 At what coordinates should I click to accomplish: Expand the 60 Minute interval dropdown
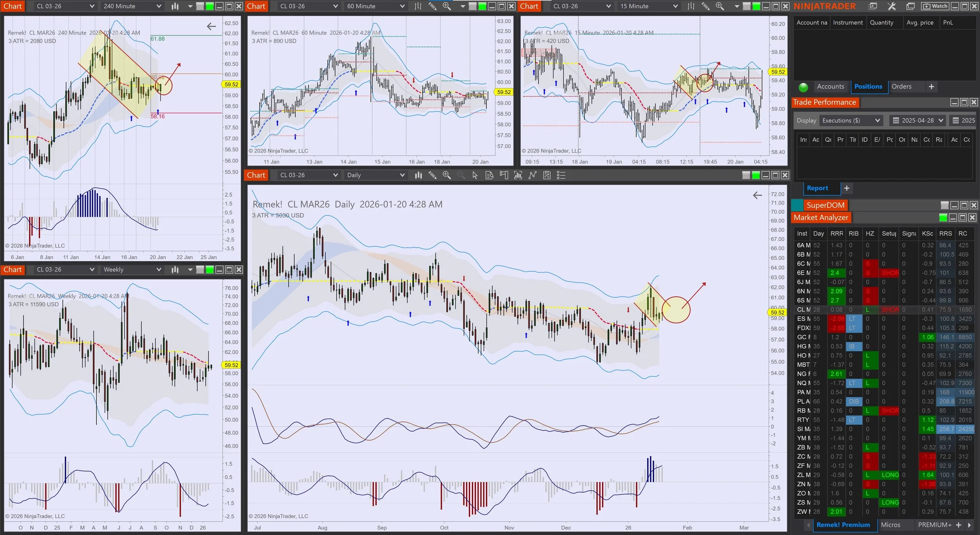(402, 6)
